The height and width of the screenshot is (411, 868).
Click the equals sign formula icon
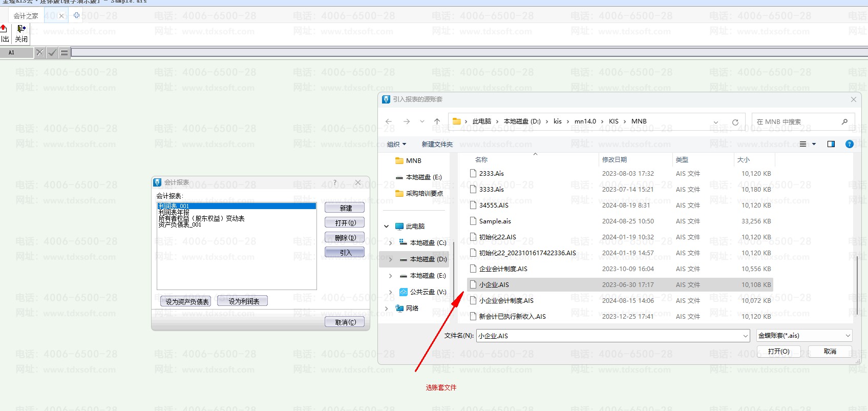click(64, 52)
